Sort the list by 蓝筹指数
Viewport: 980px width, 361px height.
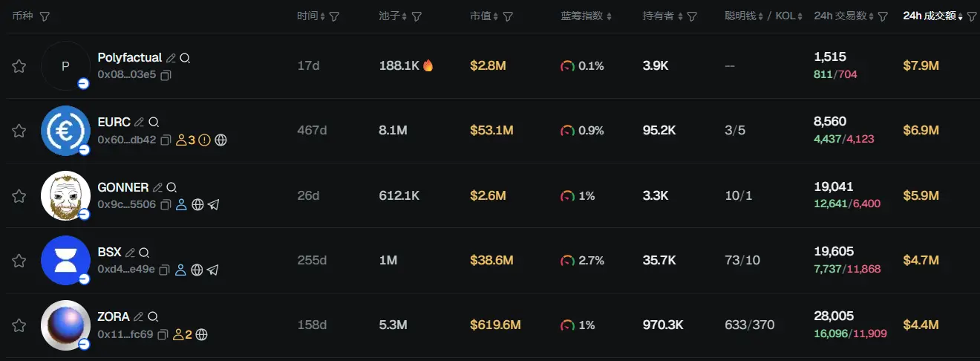(587, 16)
